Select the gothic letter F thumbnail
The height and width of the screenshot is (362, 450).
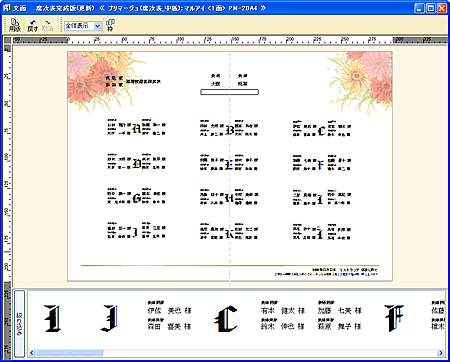click(x=393, y=318)
